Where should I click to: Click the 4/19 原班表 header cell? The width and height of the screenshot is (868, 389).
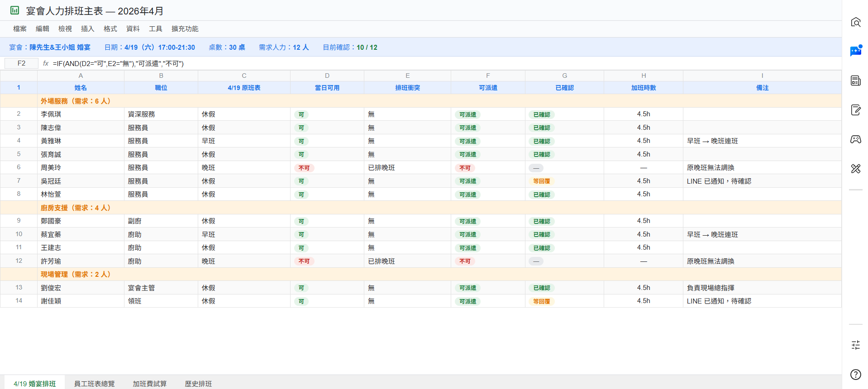(x=244, y=88)
